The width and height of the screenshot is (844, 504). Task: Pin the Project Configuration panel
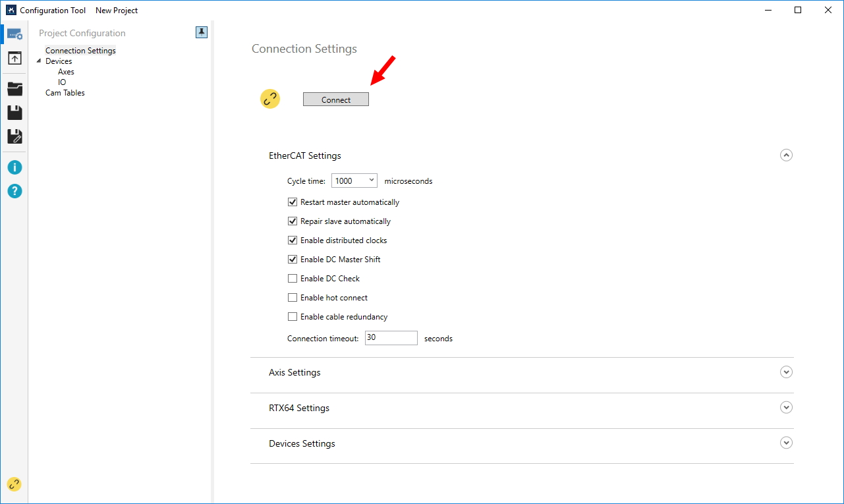click(x=202, y=32)
